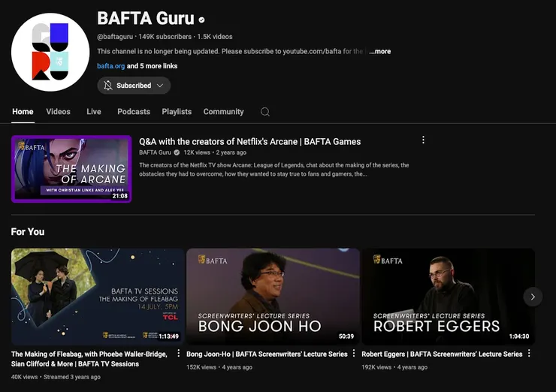The height and width of the screenshot is (392, 556).
Task: Open The Making of Fleabag video title
Action: pos(89,359)
